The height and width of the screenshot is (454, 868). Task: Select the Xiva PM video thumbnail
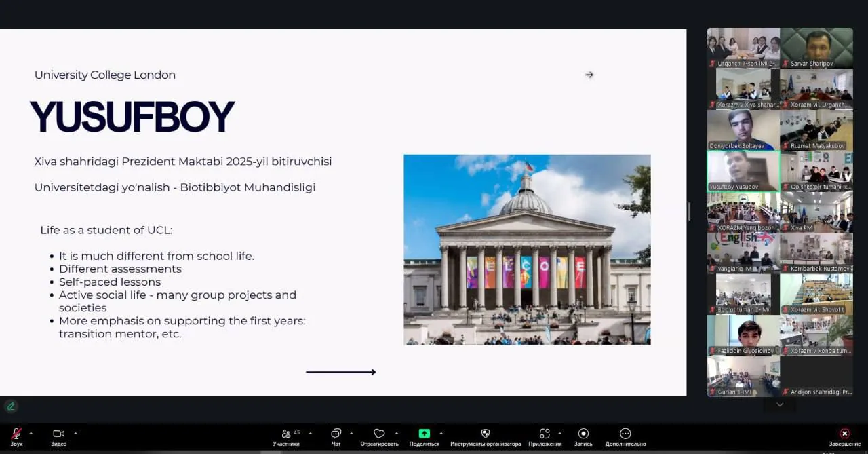816,212
